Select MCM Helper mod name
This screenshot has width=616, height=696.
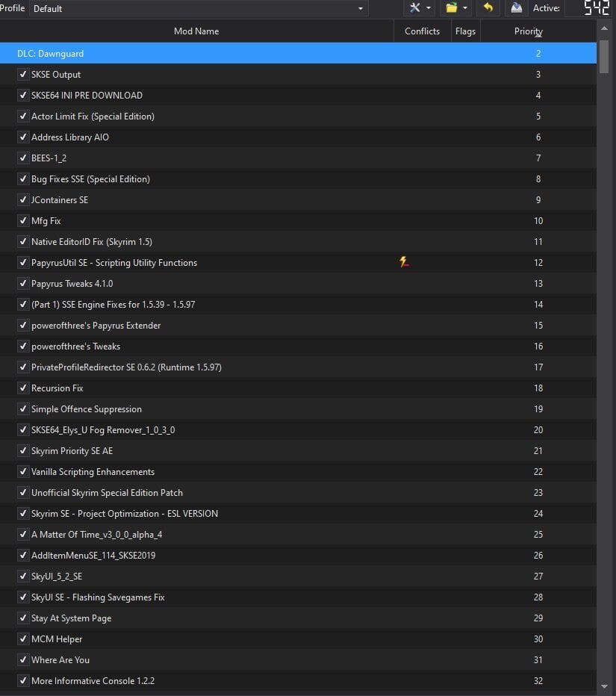point(57,638)
